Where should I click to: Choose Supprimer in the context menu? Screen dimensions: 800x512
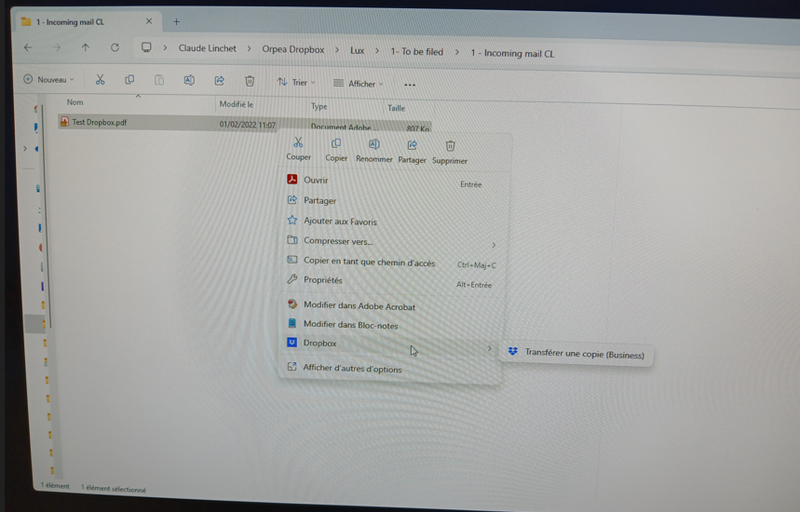click(449, 153)
